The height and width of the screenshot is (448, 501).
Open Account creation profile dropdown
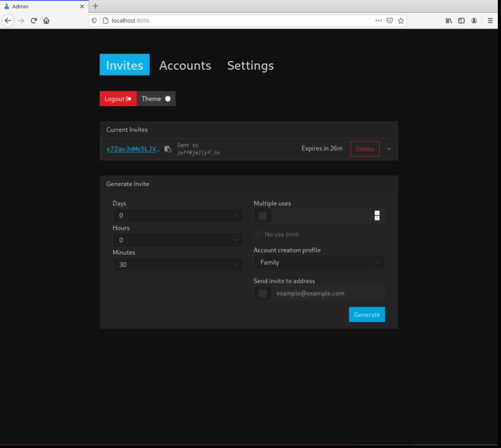[319, 262]
